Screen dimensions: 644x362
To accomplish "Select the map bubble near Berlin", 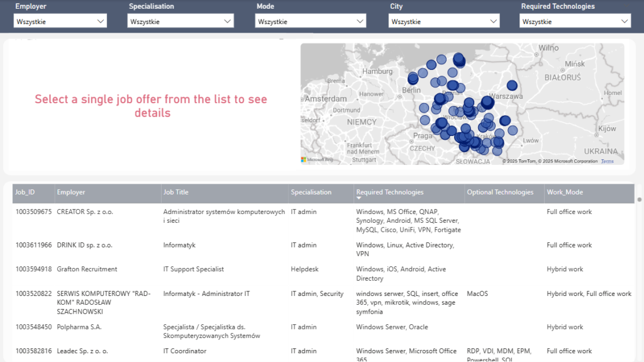I will (413, 79).
